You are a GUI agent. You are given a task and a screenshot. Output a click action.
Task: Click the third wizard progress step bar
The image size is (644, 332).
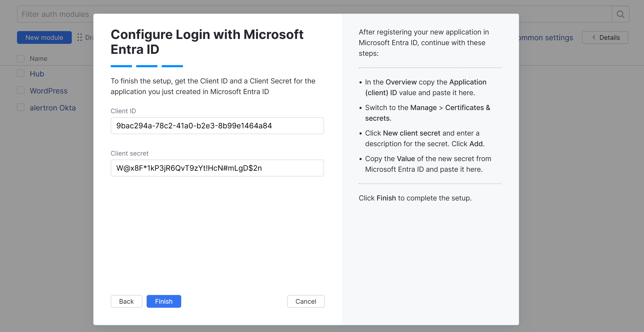pos(172,66)
